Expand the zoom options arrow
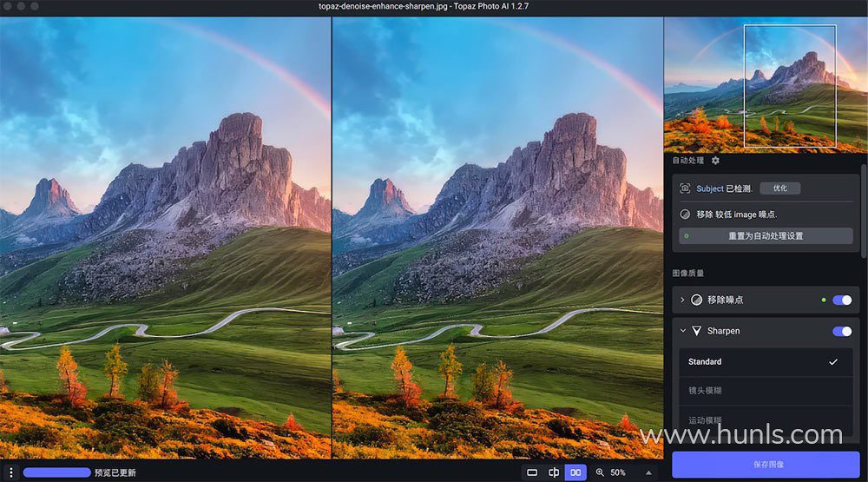This screenshot has height=482, width=868. click(648, 472)
